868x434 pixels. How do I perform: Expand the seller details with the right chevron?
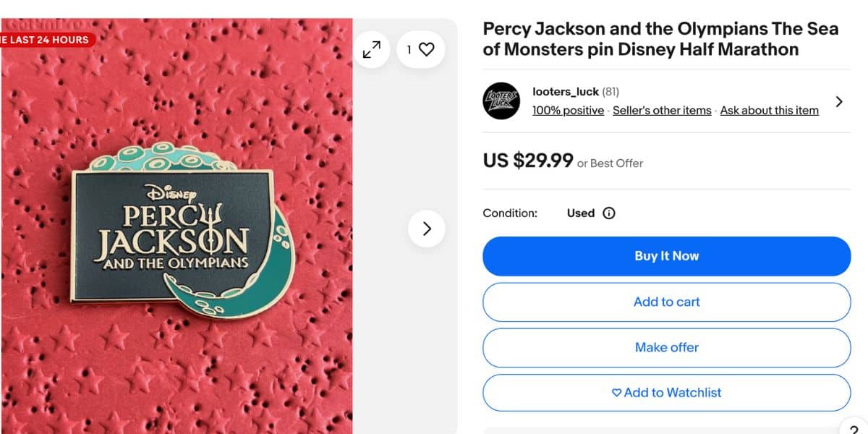pyautogui.click(x=839, y=101)
